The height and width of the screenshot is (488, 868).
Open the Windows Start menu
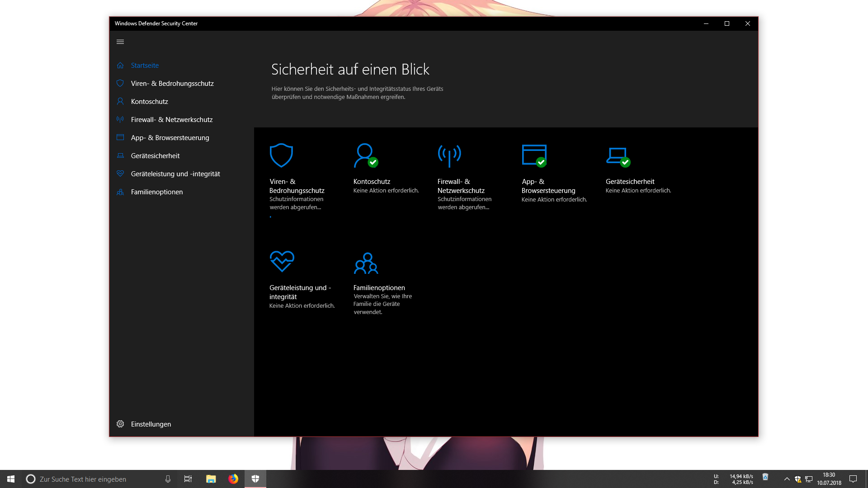click(x=11, y=479)
